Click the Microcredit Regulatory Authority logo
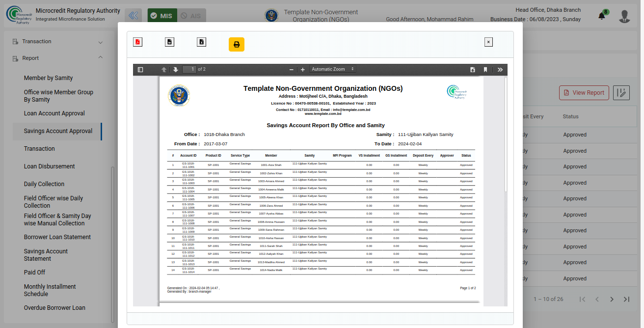The width and height of the screenshot is (644, 328). coord(18,15)
